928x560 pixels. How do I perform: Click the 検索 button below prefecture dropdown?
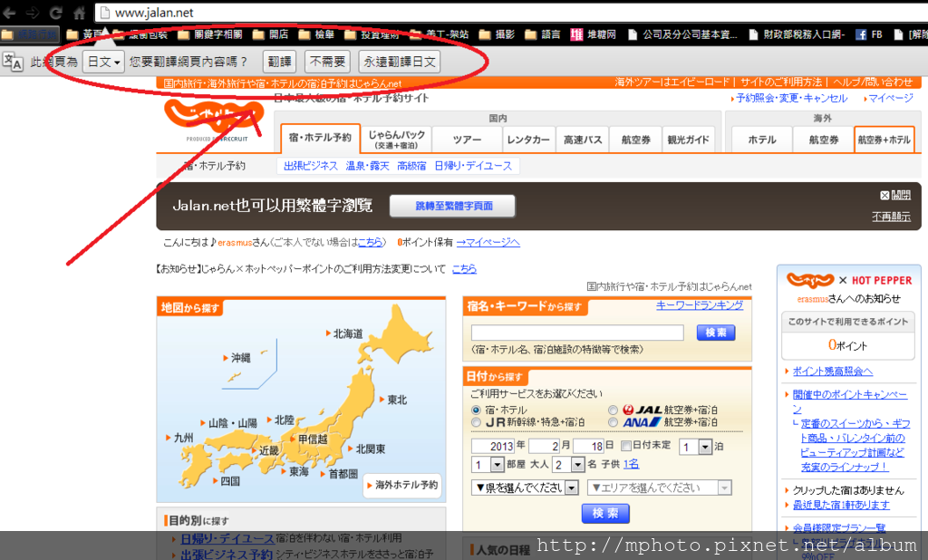[x=605, y=513]
